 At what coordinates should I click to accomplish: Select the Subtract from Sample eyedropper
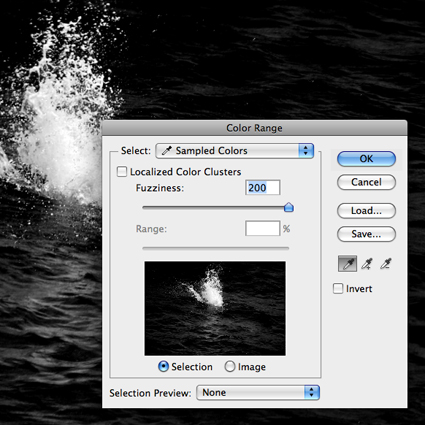pyautogui.click(x=386, y=264)
